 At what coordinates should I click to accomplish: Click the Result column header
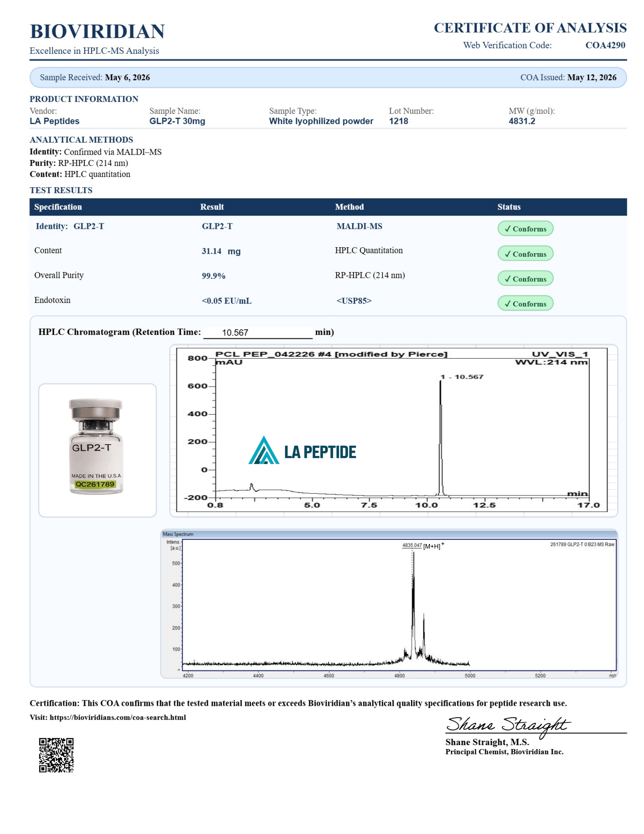coord(212,207)
